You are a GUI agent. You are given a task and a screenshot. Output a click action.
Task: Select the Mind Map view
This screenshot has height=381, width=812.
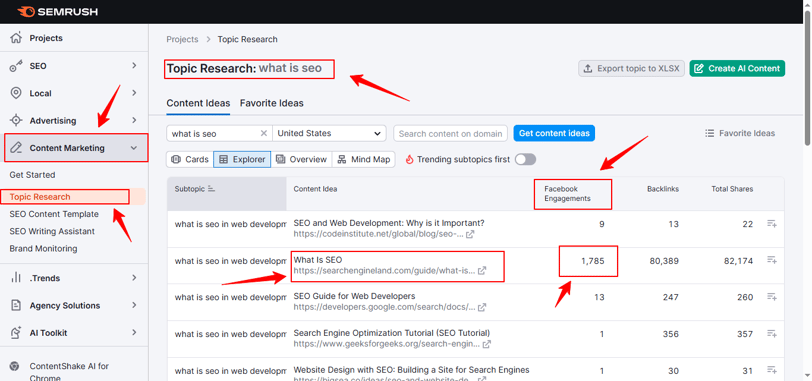[364, 159]
